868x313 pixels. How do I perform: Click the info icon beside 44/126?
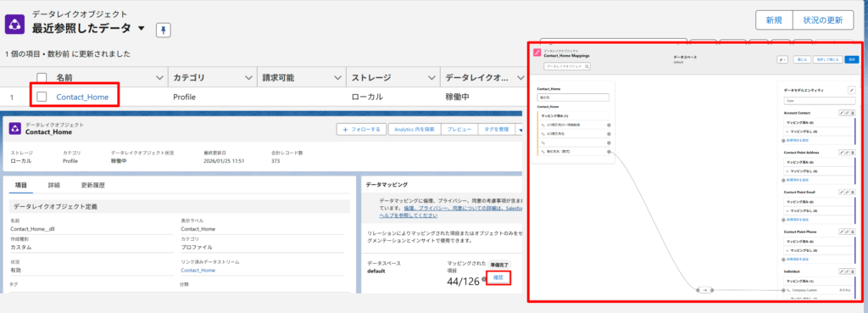484,279
